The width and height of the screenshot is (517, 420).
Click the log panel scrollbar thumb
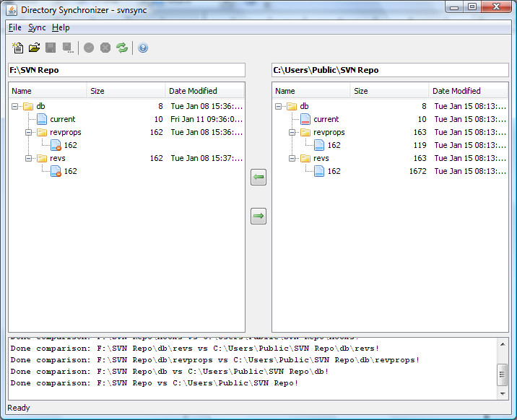(x=503, y=375)
